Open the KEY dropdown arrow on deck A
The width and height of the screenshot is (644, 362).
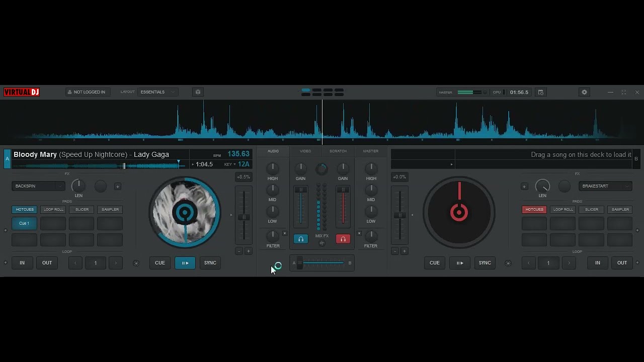234,164
